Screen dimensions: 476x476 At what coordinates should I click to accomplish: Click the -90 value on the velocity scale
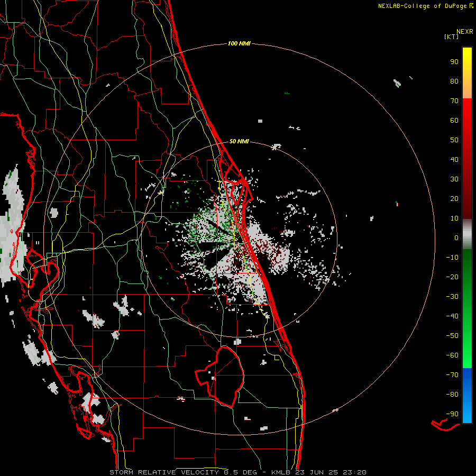pos(452,414)
